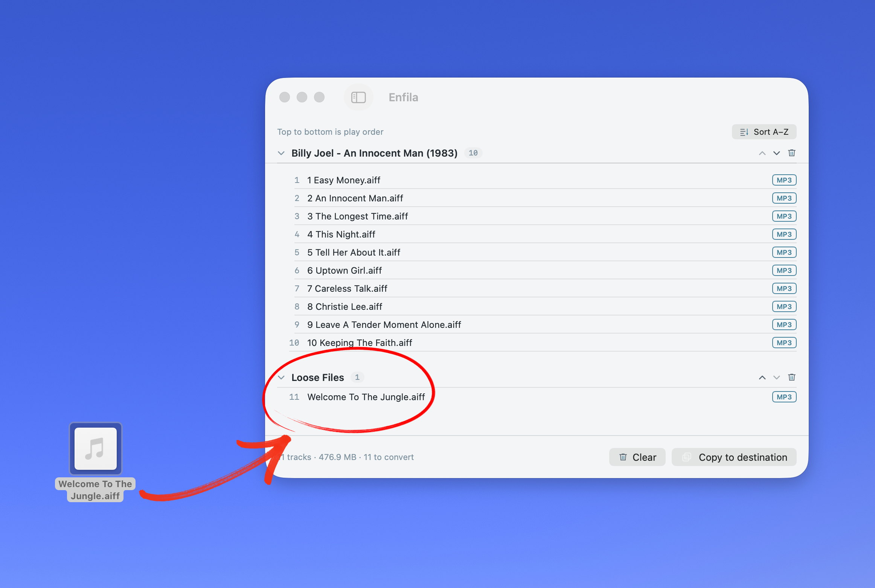
Task: Select track 7 Careless Talk.aiff
Action: point(542,289)
